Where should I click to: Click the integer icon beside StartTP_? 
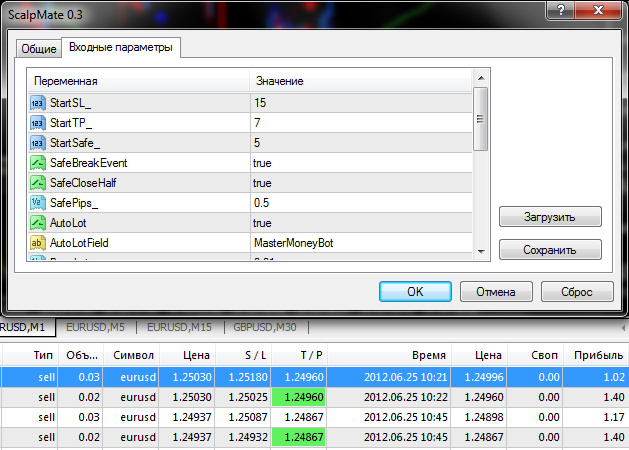(38, 123)
